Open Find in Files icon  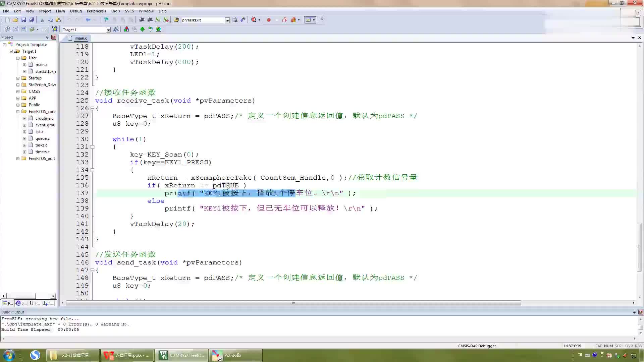pos(176,20)
